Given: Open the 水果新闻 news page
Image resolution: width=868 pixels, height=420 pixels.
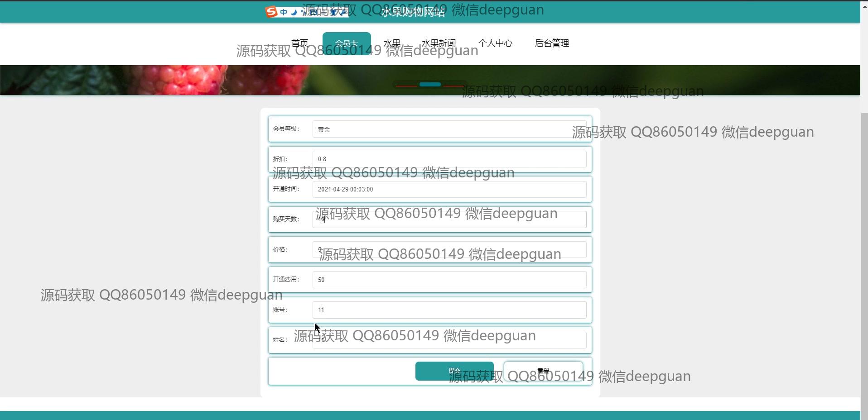Looking at the screenshot, I should [439, 43].
